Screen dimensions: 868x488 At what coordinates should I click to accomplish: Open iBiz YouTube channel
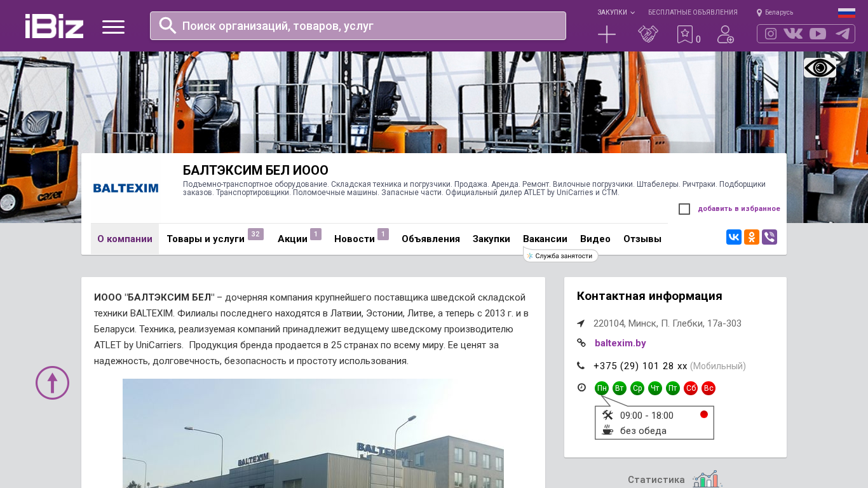[x=818, y=34]
